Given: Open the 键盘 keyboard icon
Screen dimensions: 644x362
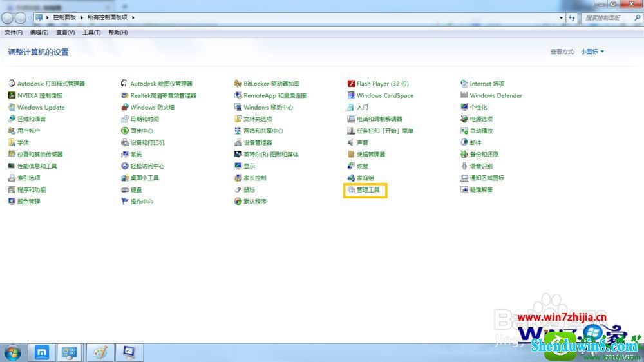Looking at the screenshot, I should (x=125, y=190).
